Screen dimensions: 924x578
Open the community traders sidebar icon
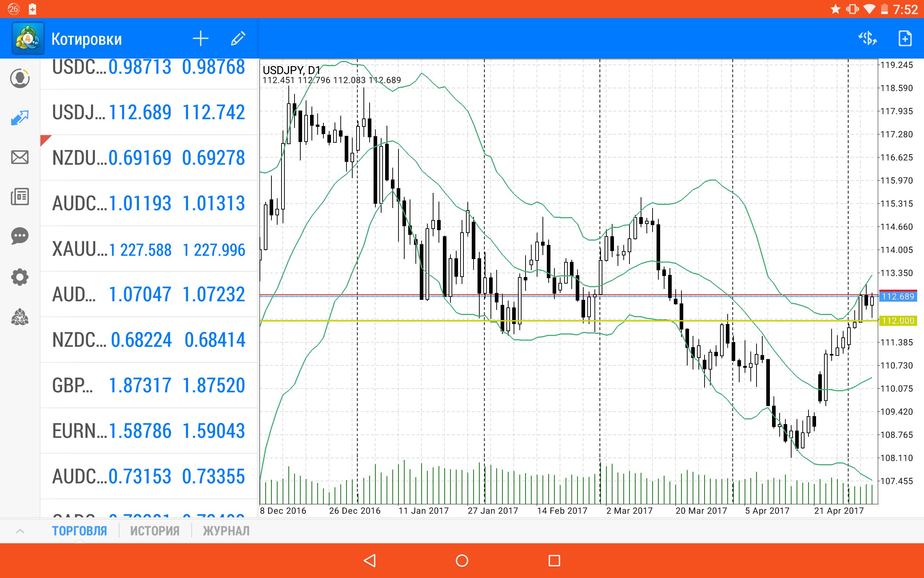[20, 317]
